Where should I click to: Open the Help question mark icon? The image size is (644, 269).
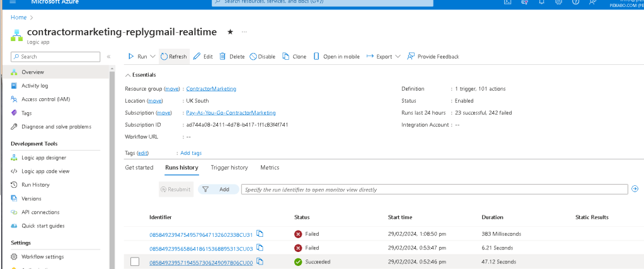[x=575, y=2]
